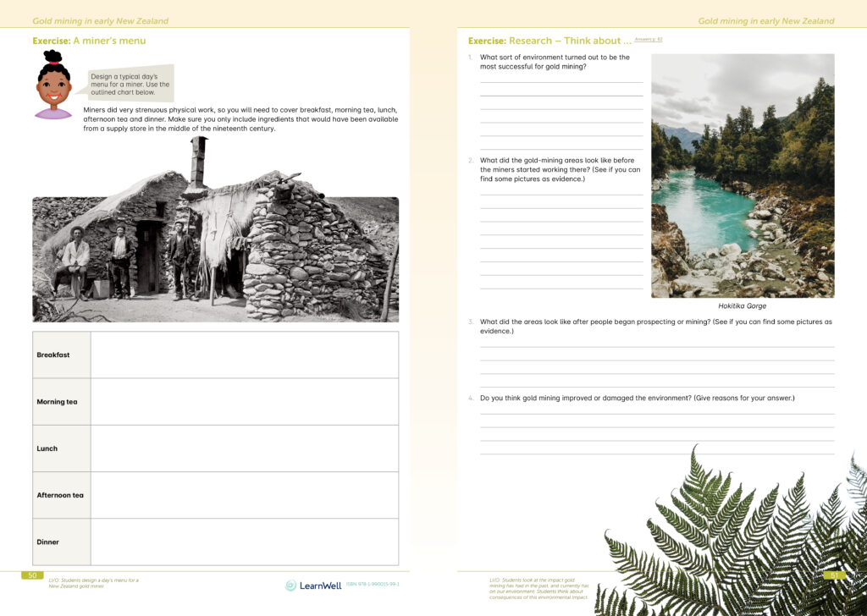Click the right page 'Gold mining in early New Zealand' header
The width and height of the screenshot is (867, 616).
tap(765, 21)
